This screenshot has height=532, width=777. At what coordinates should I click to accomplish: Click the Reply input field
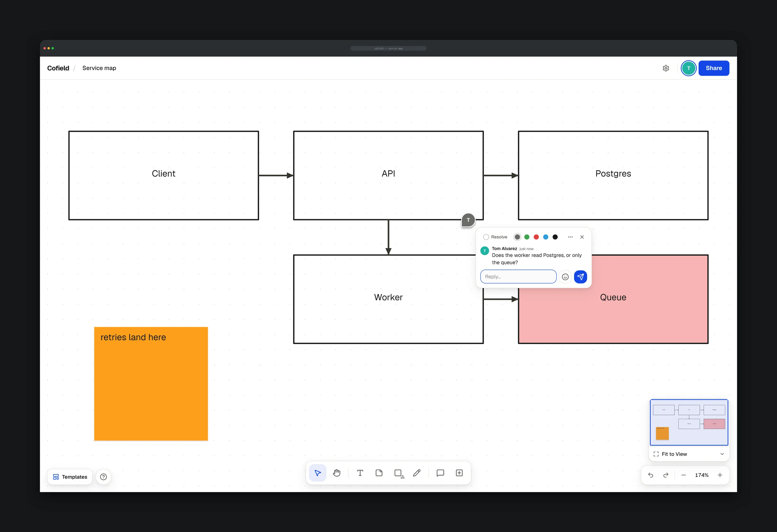pos(518,277)
